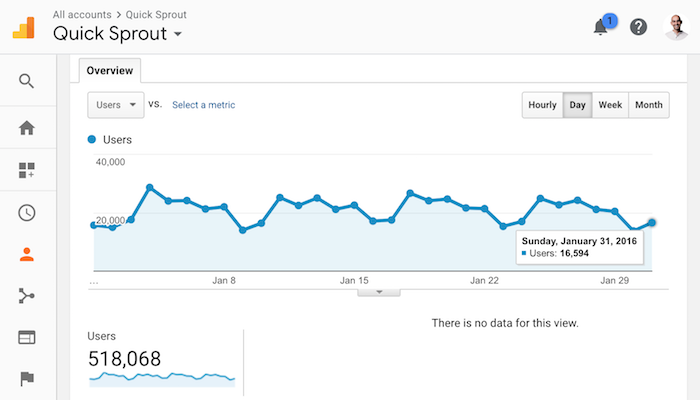
Task: Go to Home via house icon
Action: click(x=27, y=128)
